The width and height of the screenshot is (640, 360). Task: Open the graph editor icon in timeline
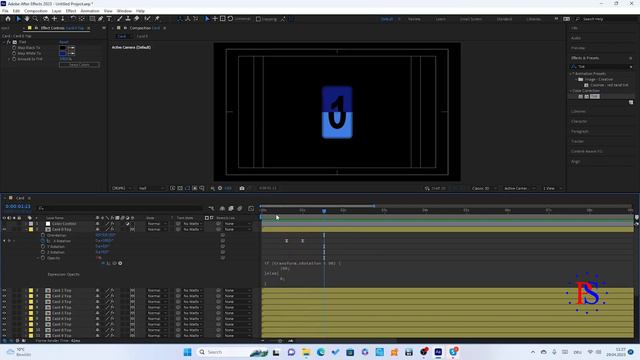point(251,208)
